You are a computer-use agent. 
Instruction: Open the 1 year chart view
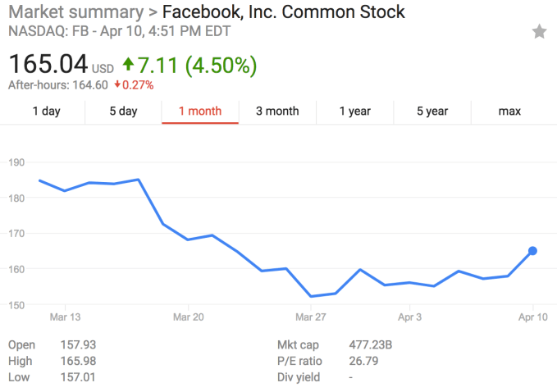tap(354, 112)
